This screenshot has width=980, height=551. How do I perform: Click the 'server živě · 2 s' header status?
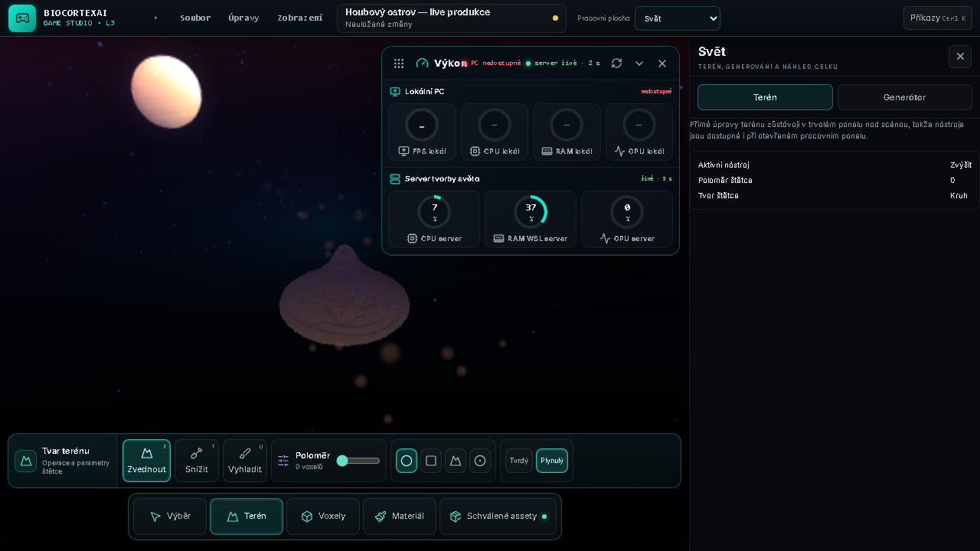pos(563,64)
